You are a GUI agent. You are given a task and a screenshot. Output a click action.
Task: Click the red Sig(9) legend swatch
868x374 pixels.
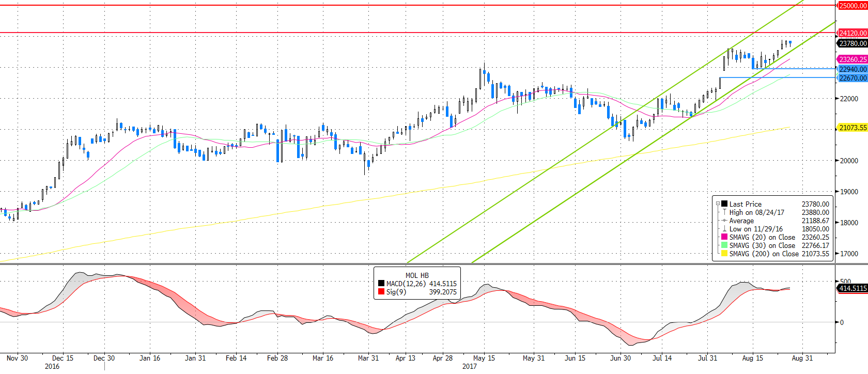pyautogui.click(x=381, y=292)
